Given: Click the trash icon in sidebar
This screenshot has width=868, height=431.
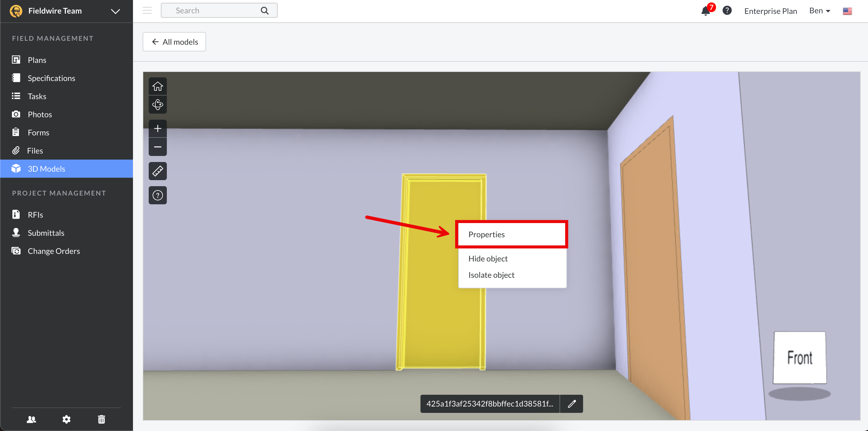Looking at the screenshot, I should 102,420.
